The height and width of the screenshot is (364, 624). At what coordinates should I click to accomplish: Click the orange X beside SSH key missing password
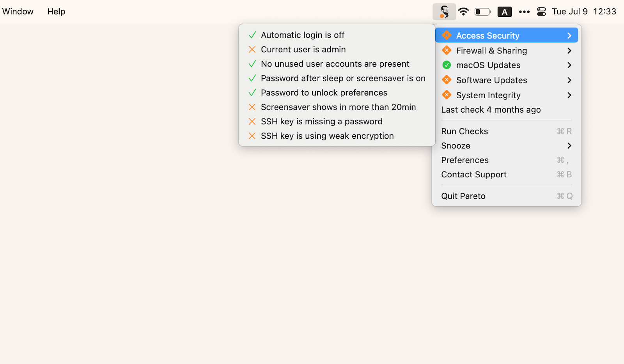(252, 122)
